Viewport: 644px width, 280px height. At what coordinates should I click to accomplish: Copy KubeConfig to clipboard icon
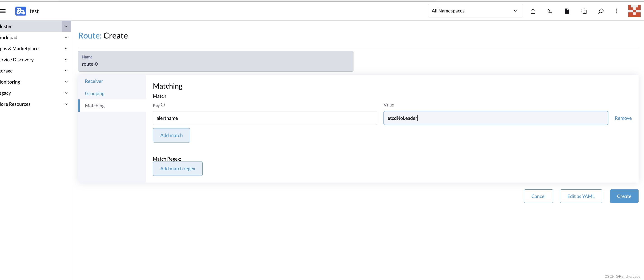(x=584, y=11)
